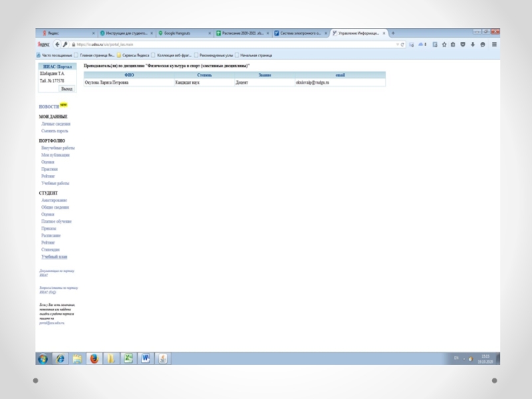
Task: Open Расписание in the sidebar
Action: point(51,235)
